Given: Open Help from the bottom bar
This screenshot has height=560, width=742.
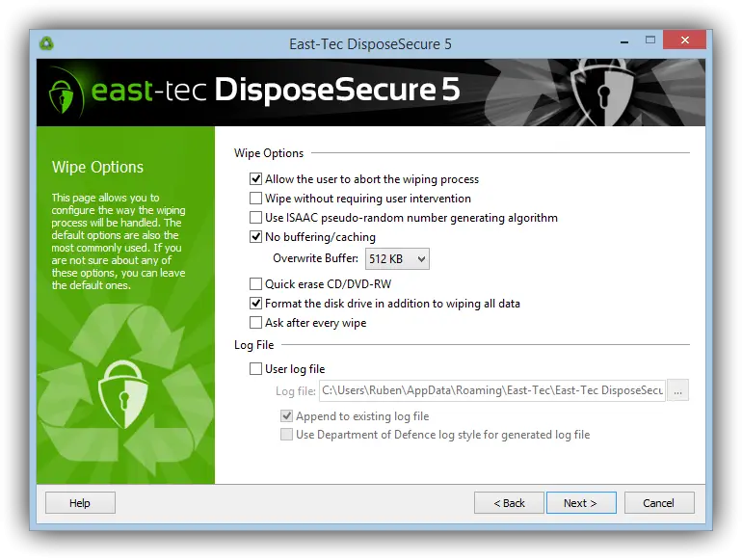Looking at the screenshot, I should (x=80, y=503).
